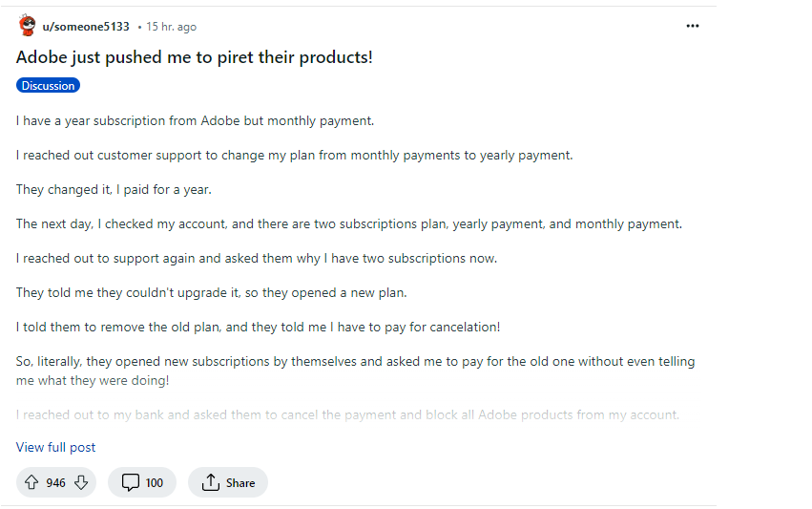The height and width of the screenshot is (509, 812).
Task: Open the three-dot post options menu
Action: 693,26
